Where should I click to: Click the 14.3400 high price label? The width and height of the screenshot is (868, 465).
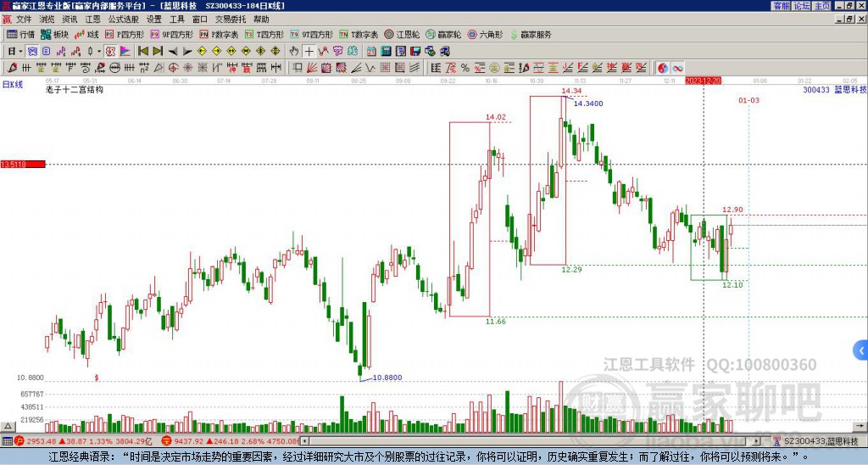[588, 104]
